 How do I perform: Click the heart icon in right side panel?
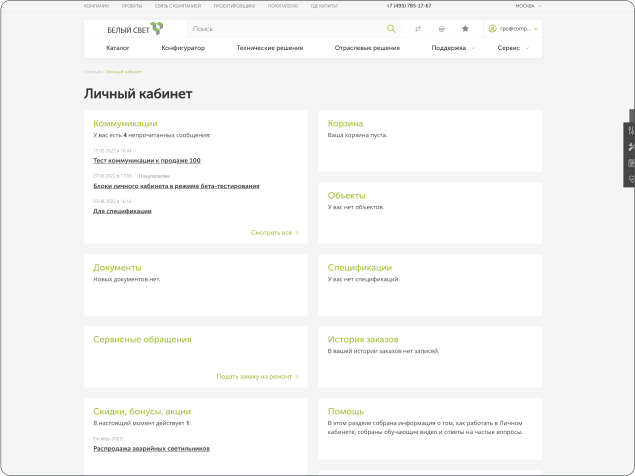630,179
